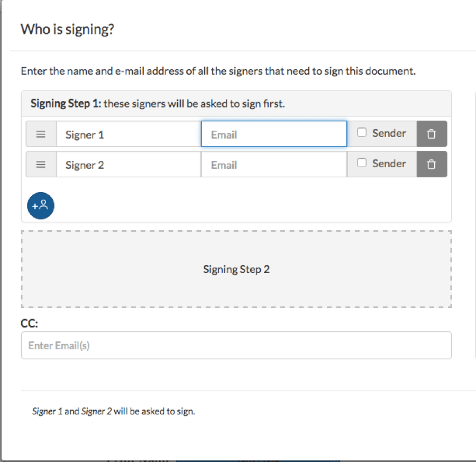Click italic "Signer 2" in the bottom summary
This screenshot has height=462, width=476.
point(96,411)
